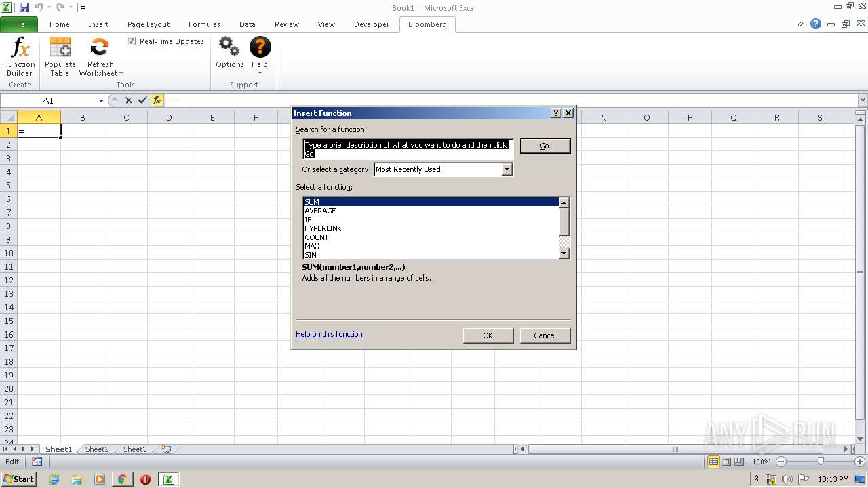Switch to the Page Layout tab
This screenshot has width=868, height=488.
coord(149,24)
